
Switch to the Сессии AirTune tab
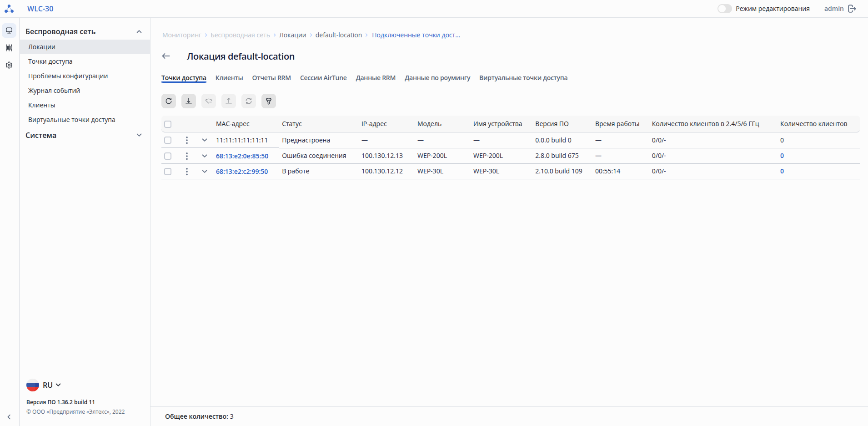323,78
